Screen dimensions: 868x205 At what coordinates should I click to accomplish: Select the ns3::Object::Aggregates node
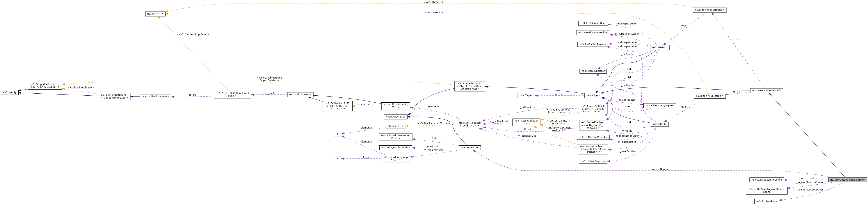[x=659, y=106]
